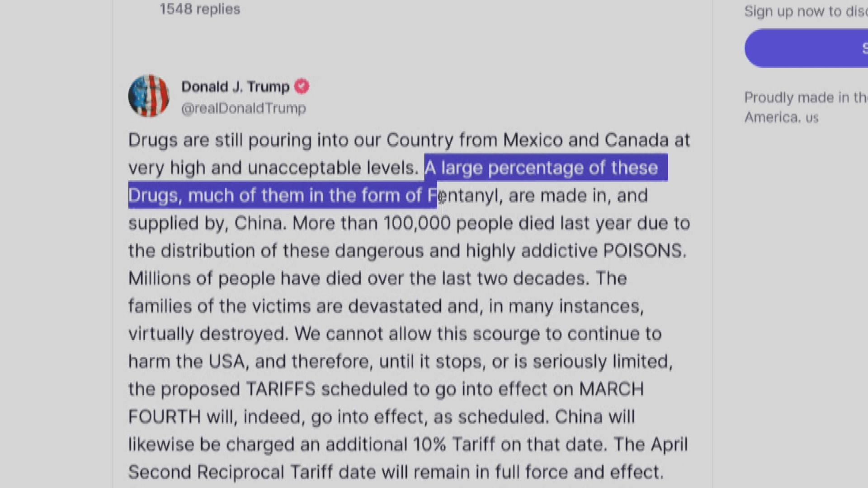868x488 pixels.
Task: Click Donald J. Trump's profile avatar
Action: (148, 96)
